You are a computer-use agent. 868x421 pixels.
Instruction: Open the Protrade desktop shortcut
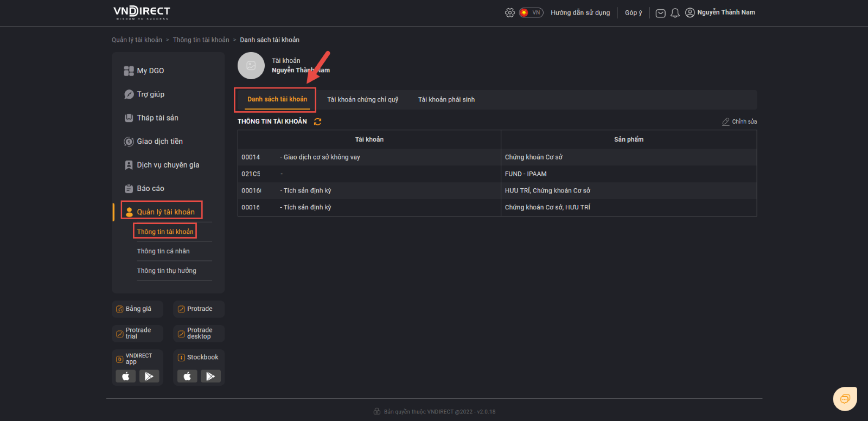point(199,334)
